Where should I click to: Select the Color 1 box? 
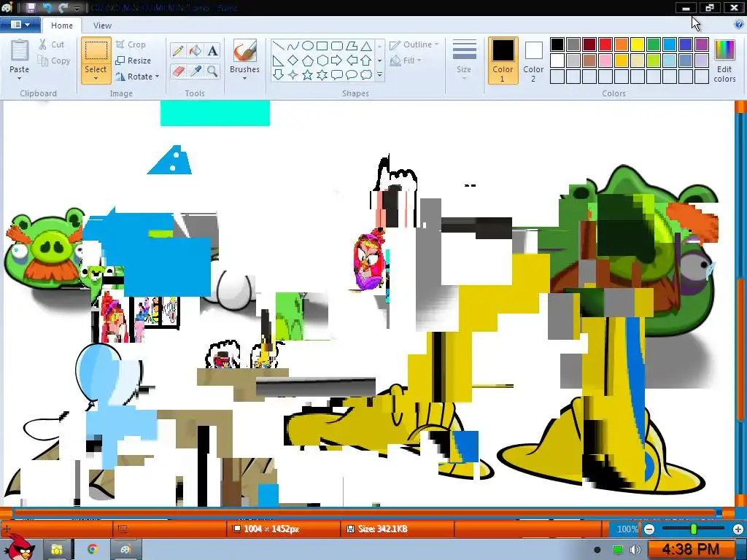coord(503,61)
